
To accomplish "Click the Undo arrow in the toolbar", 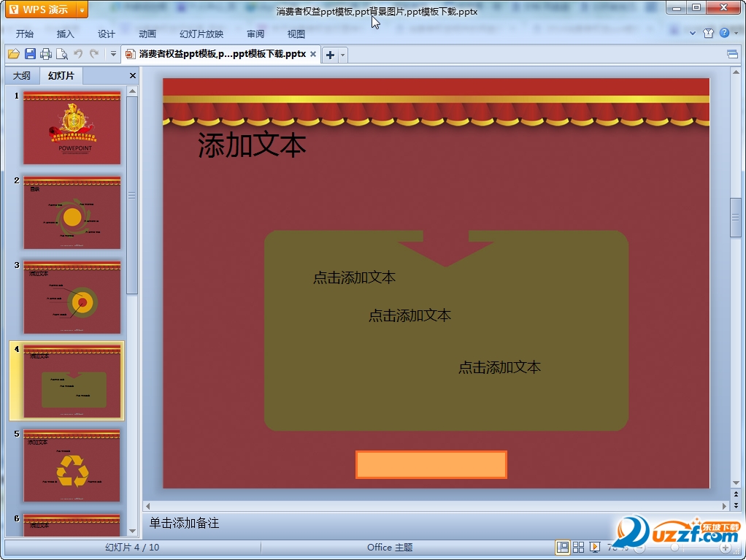I will [78, 54].
